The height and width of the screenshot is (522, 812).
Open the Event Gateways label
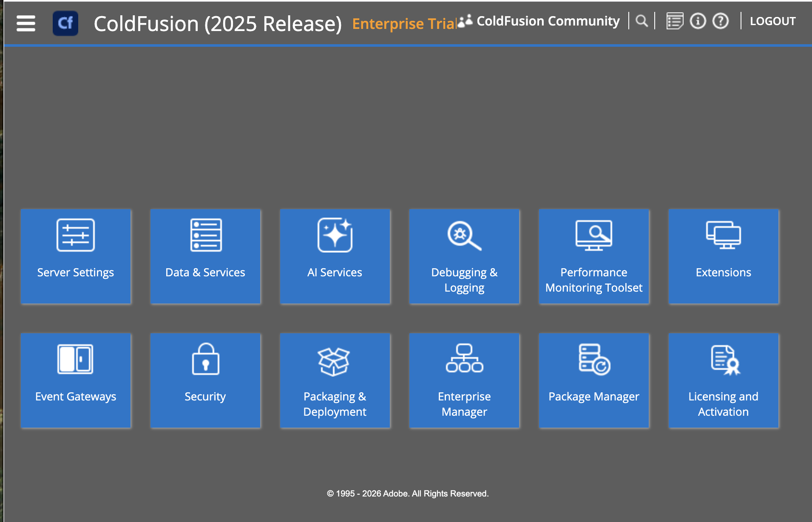pyautogui.click(x=76, y=397)
